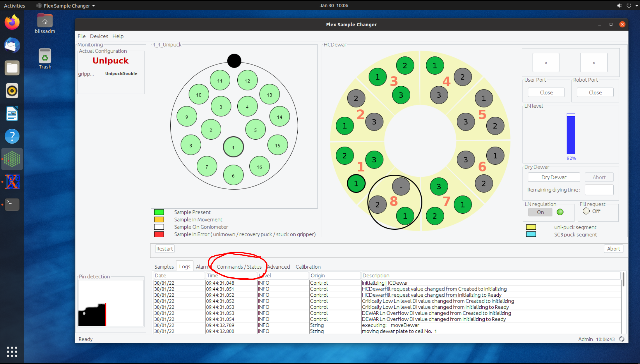Click the Remaining drying time field
This screenshot has width=640, height=364.
pyautogui.click(x=599, y=190)
